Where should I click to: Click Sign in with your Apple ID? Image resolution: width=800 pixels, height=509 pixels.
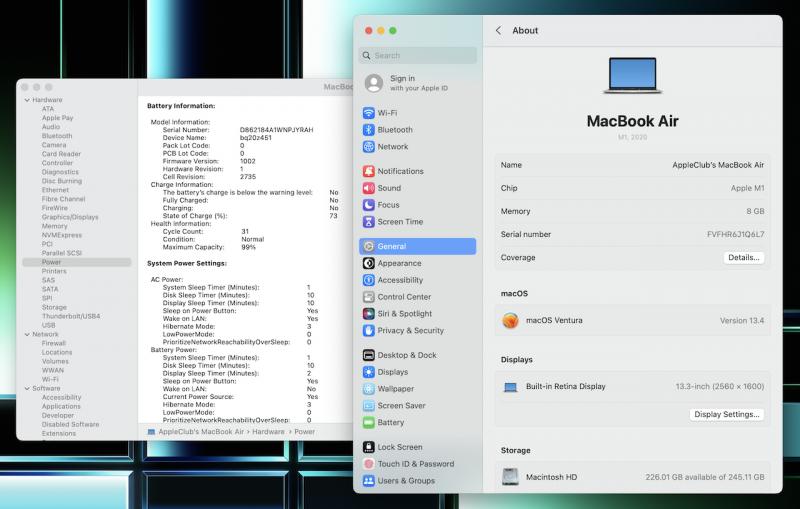[x=418, y=83]
